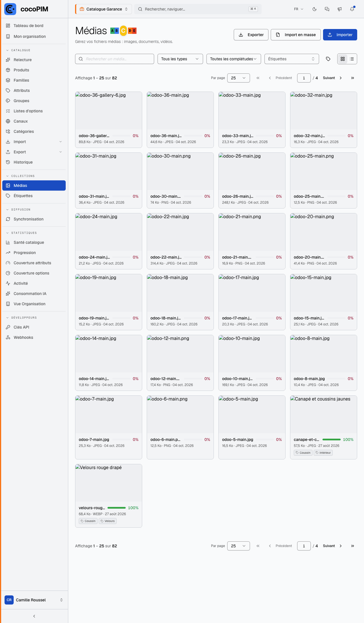Click the Produits box icon
Image resolution: width=364 pixels, height=623 pixels.
[x=8, y=70]
